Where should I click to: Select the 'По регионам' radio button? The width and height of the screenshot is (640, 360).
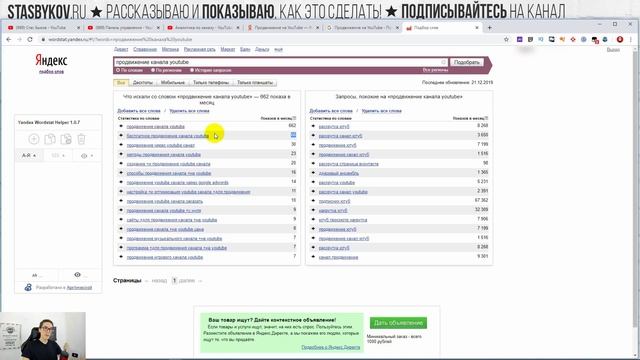[153, 70]
